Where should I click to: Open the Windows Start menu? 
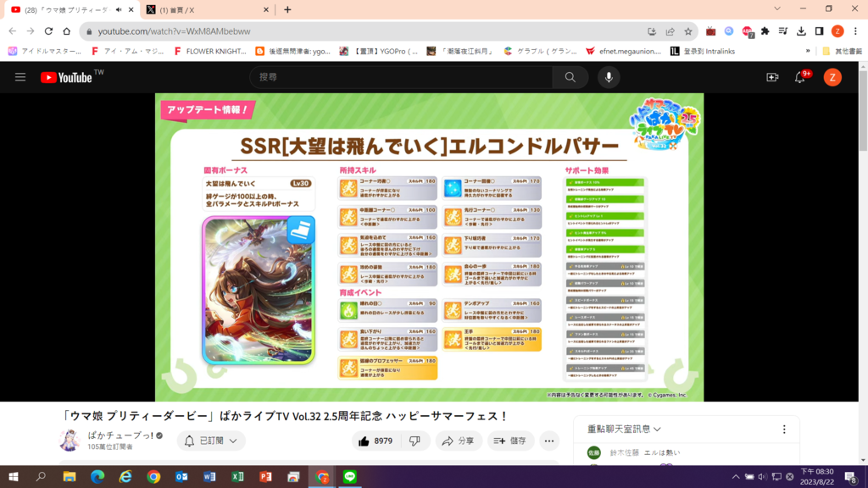tap(13, 477)
